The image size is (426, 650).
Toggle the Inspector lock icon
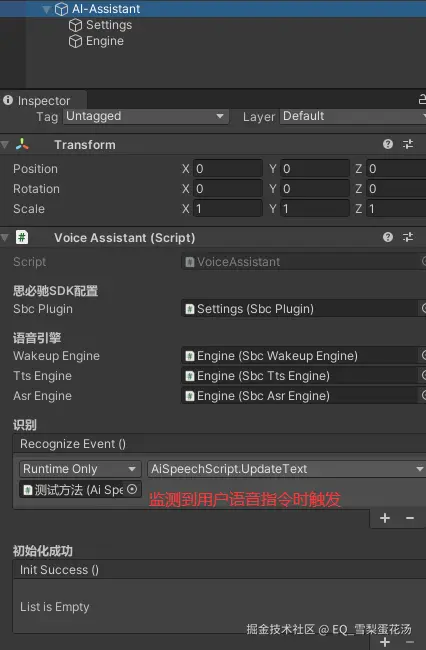(x=422, y=100)
